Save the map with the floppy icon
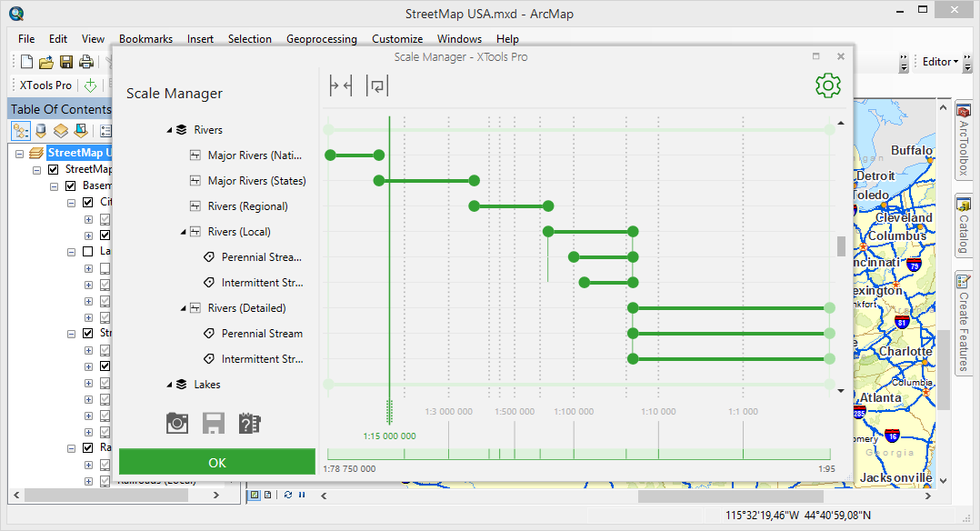980x531 pixels. (66, 61)
